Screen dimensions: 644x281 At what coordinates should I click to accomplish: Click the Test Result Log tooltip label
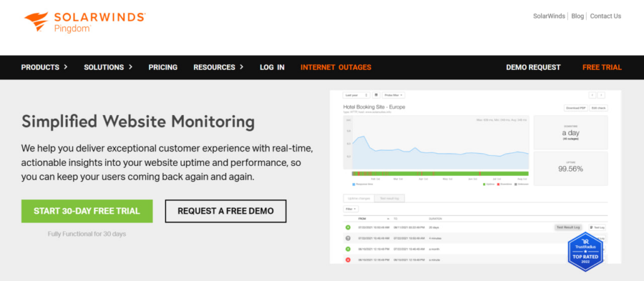[568, 227]
